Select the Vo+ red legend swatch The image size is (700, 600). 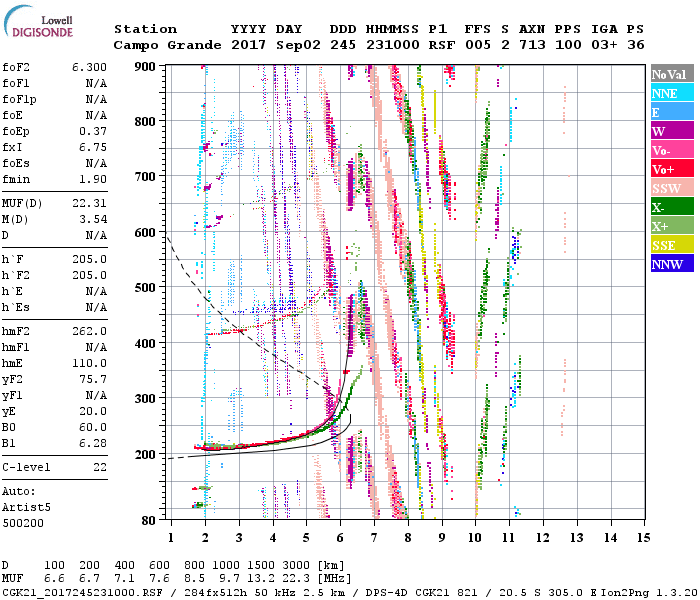pos(672,169)
